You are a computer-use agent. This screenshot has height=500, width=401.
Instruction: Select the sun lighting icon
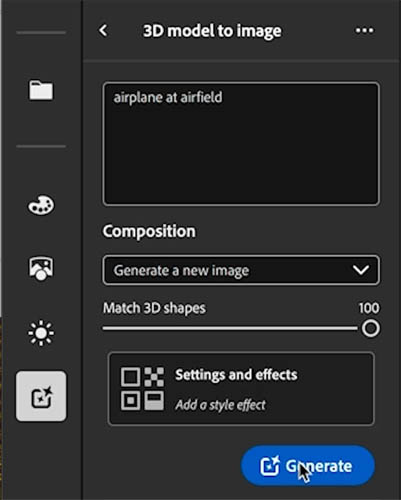(41, 333)
